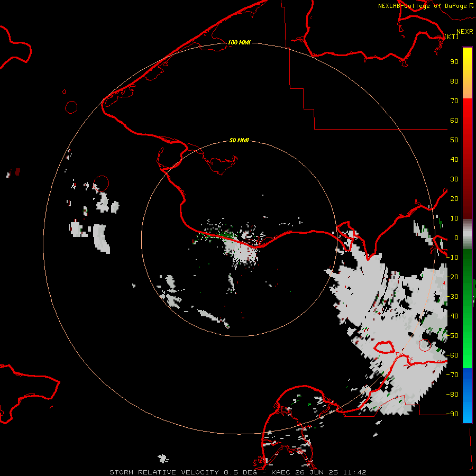The image size is (476, 476).
Task: Click the 100 NMI range ring label
Action: click(239, 42)
